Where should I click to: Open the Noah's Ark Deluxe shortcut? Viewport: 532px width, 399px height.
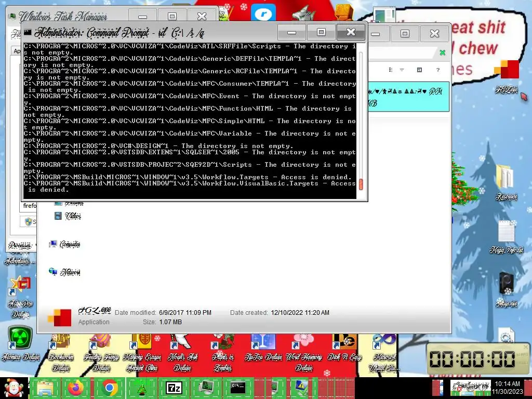coord(182,353)
